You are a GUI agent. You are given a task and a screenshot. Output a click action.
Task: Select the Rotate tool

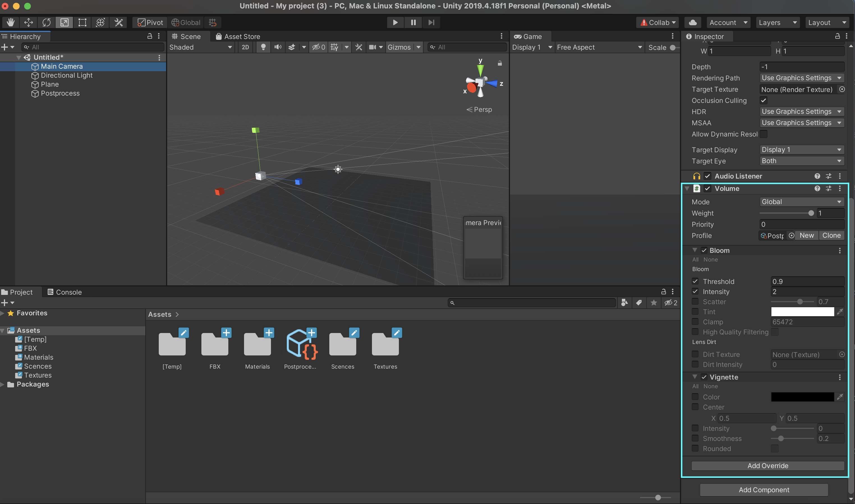tap(46, 22)
